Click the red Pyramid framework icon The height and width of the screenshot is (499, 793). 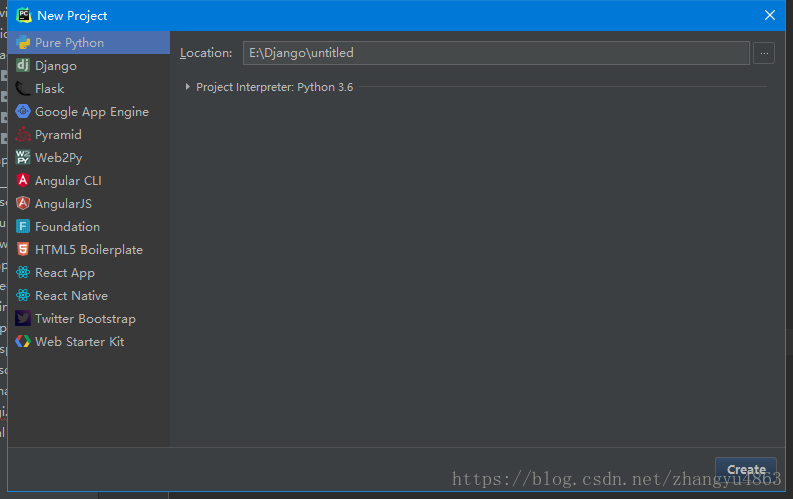pos(23,135)
